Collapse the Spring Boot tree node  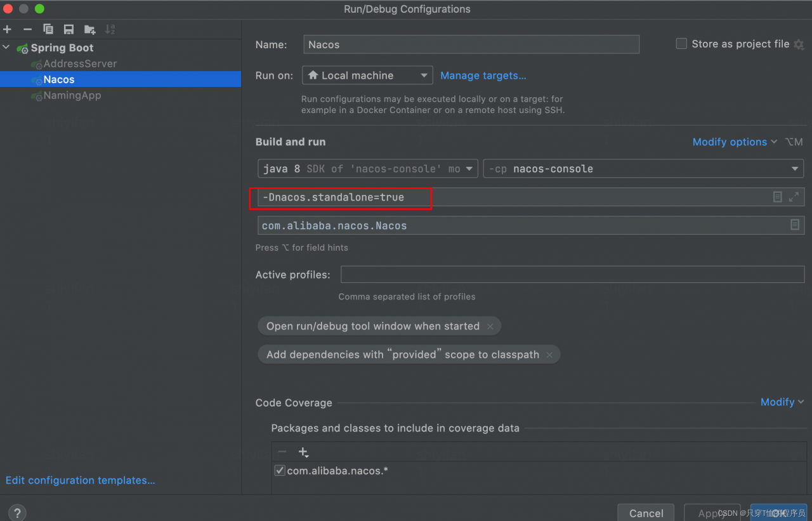pyautogui.click(x=6, y=48)
